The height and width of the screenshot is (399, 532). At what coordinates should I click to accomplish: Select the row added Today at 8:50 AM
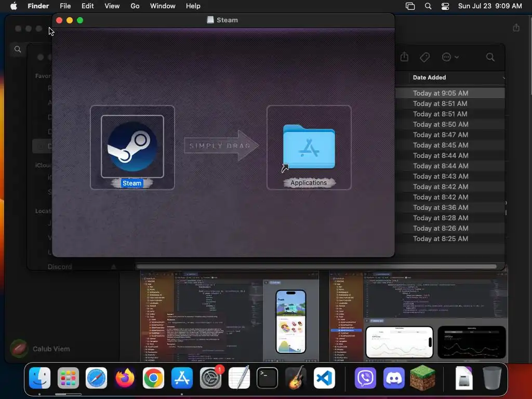coord(449,124)
